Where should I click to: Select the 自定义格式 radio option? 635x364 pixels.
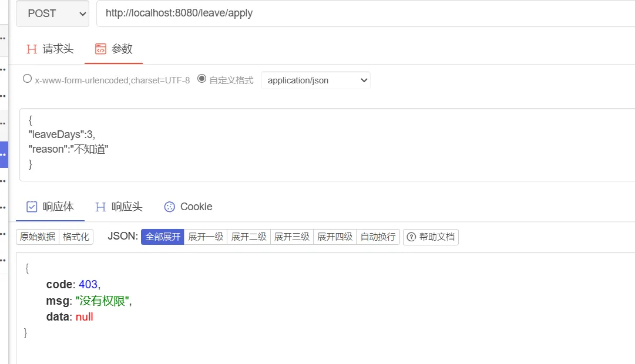point(201,79)
